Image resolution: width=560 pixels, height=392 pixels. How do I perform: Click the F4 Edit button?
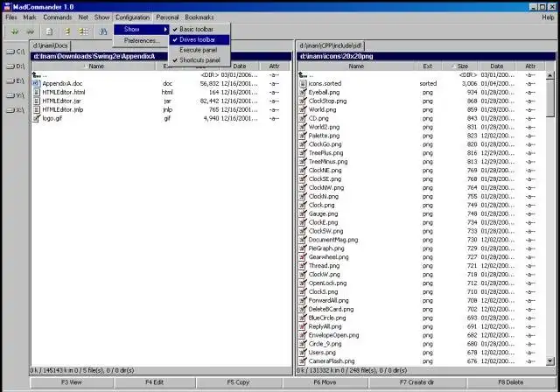coord(154,382)
